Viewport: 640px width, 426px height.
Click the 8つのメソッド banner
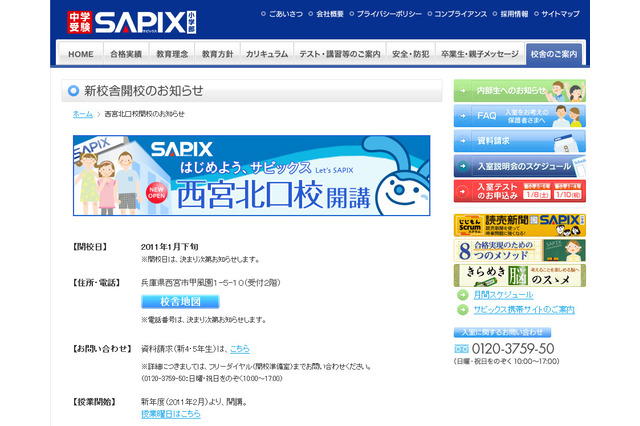coord(520,251)
